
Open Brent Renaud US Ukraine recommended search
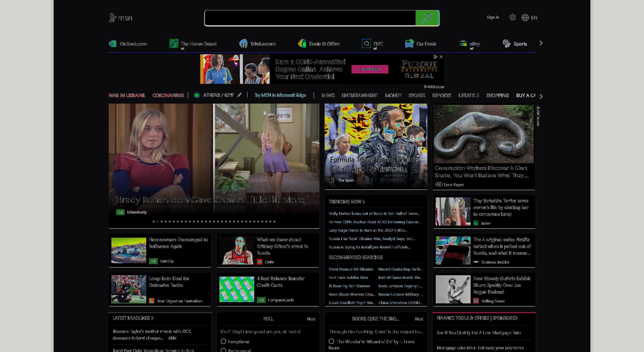pyautogui.click(x=351, y=269)
